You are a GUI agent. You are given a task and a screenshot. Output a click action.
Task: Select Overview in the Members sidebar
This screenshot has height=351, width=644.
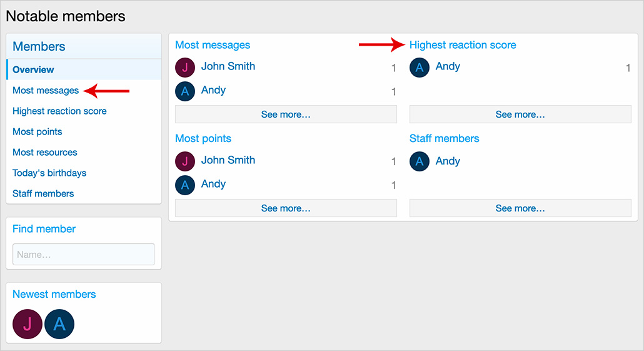[33, 69]
